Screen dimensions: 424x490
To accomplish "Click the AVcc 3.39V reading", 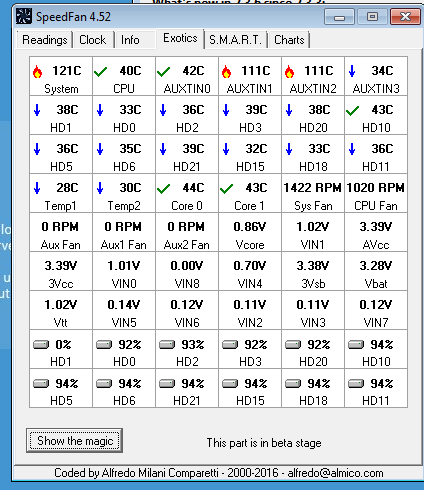I will pos(376,232).
